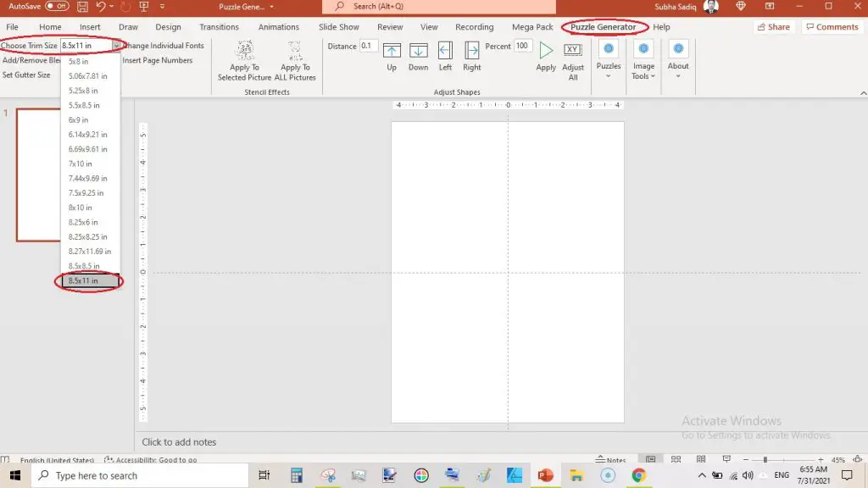Click the Windows Start button
868x488 pixels.
(x=15, y=475)
